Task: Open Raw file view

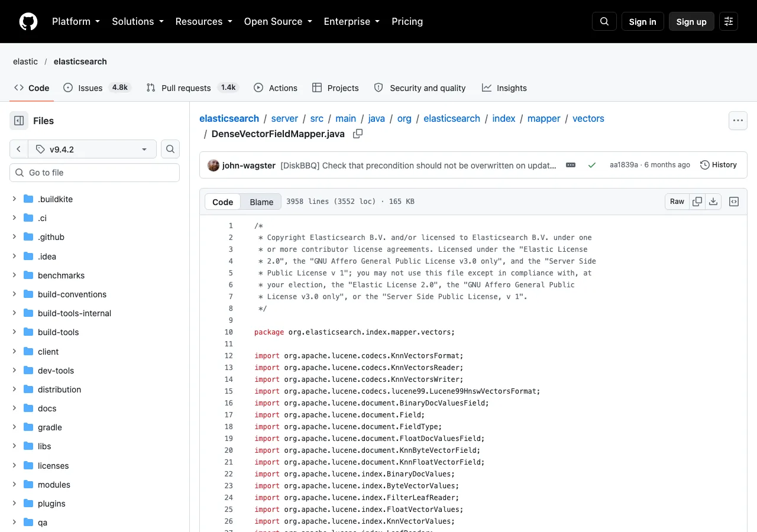Action: tap(677, 202)
